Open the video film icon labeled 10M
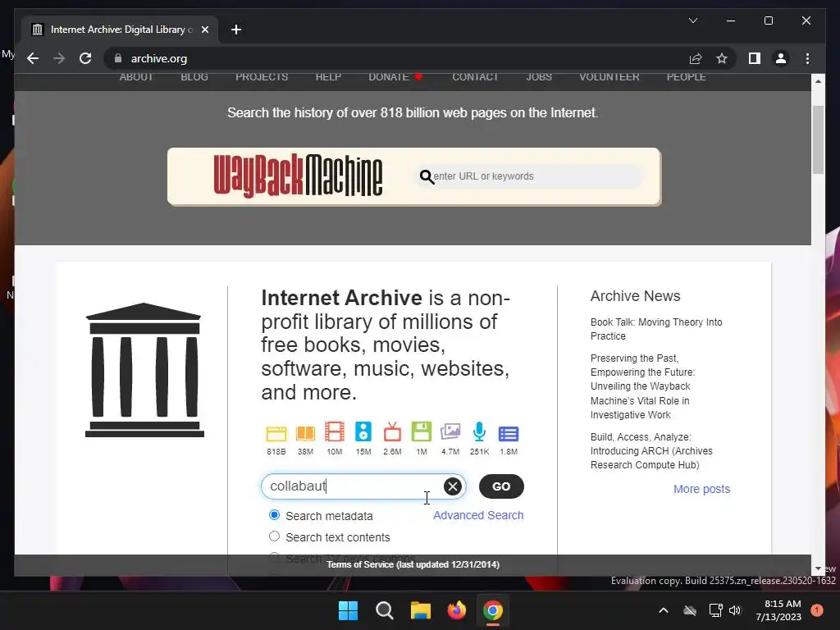This screenshot has height=630, width=840. [x=335, y=431]
